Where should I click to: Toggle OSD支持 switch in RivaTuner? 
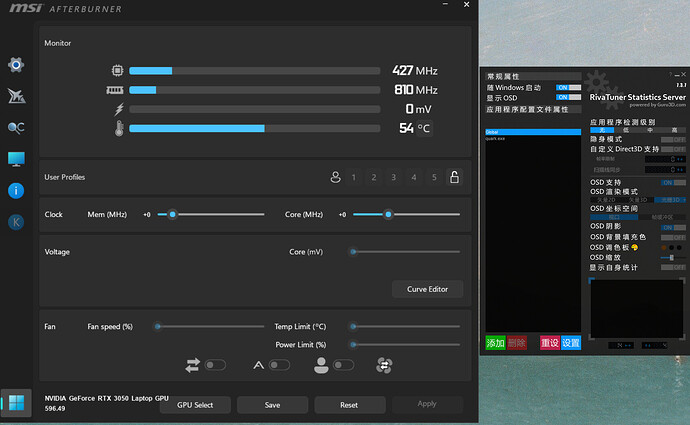pos(673,182)
